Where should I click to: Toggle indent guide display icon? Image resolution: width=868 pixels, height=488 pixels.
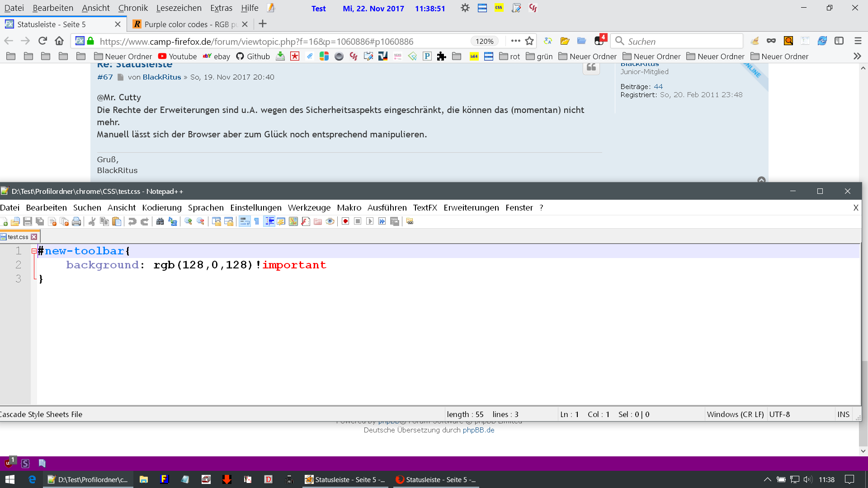coord(269,221)
